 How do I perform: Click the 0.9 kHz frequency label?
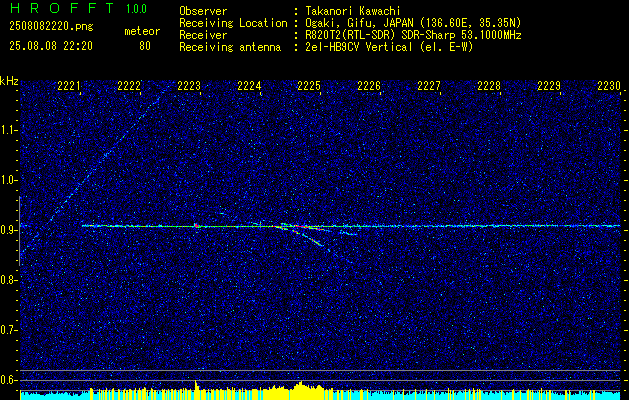[8, 230]
